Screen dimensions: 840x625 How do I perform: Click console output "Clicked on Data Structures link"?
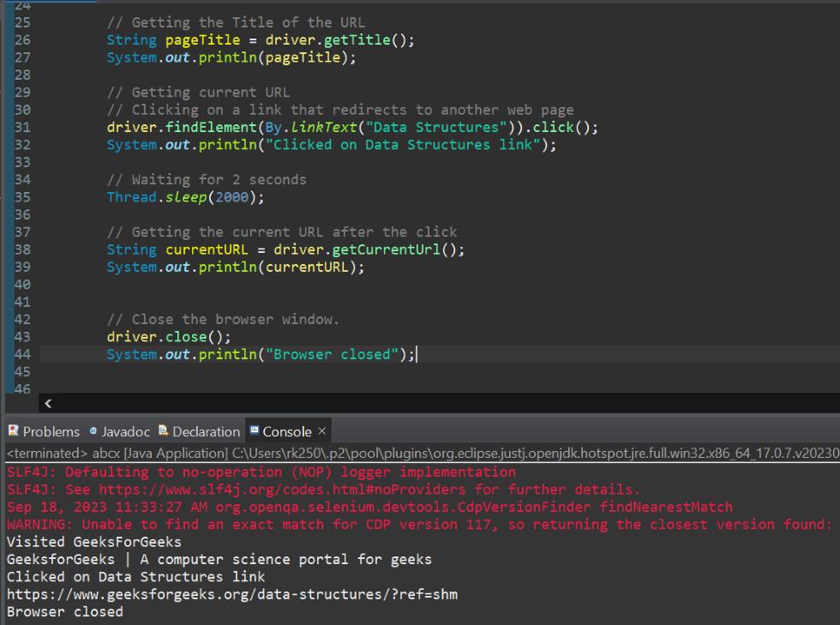tap(135, 577)
